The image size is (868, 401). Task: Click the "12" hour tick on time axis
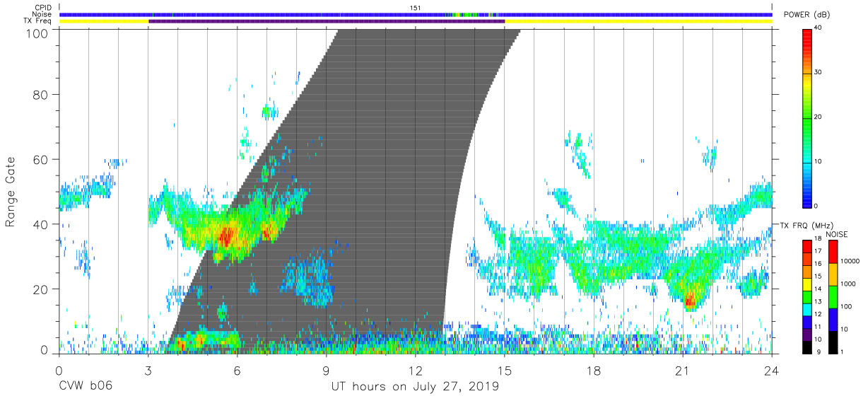pos(416,370)
